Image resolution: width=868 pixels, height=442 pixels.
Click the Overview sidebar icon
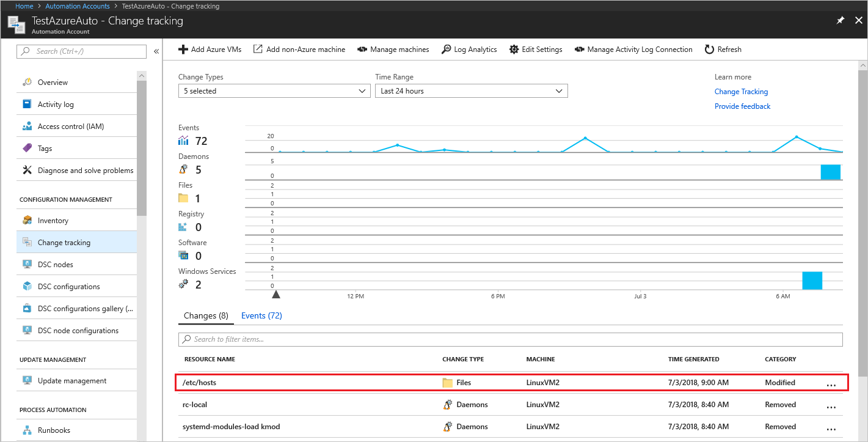(x=27, y=82)
